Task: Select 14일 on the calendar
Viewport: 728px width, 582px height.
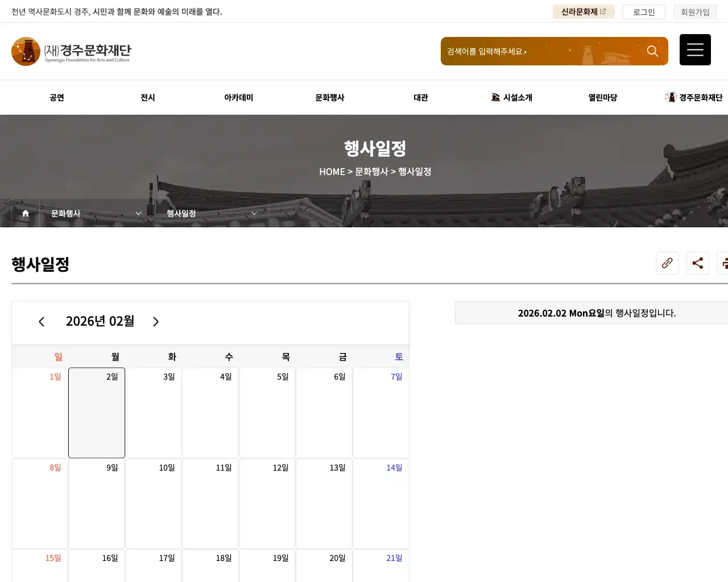Action: pyautogui.click(x=381, y=503)
